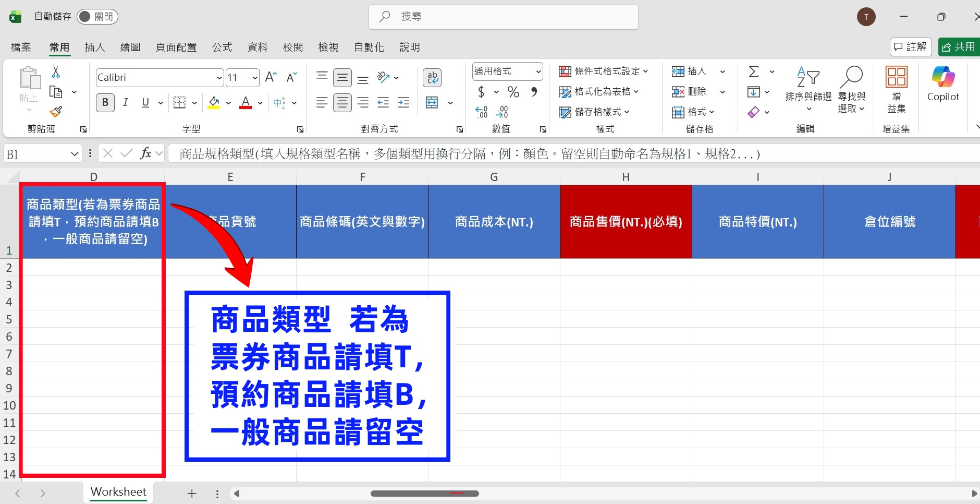Image resolution: width=980 pixels, height=504 pixels.
Task: Switch to the Data tab
Action: point(258,47)
